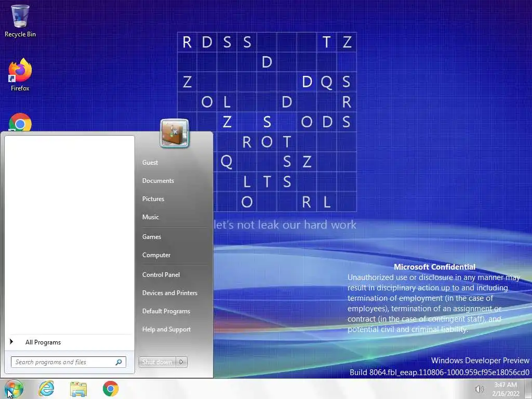Click the volume speaker tray icon
532x399 pixels.
479,389
